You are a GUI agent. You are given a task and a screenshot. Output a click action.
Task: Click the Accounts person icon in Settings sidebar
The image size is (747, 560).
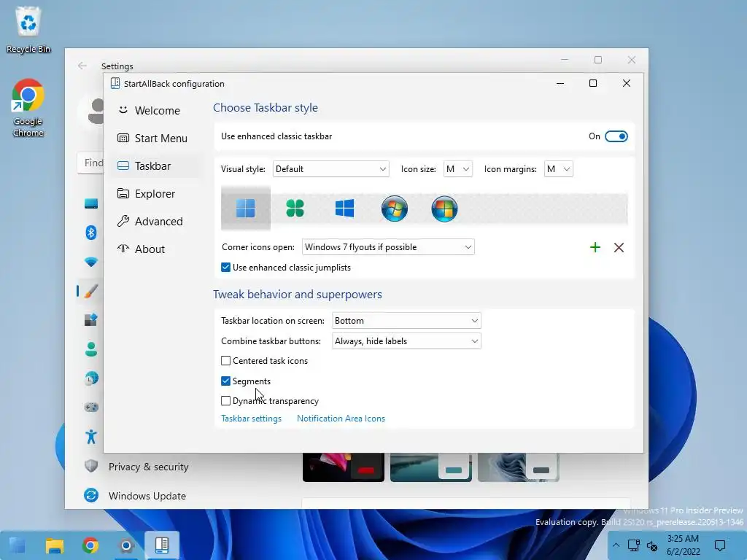(91, 349)
